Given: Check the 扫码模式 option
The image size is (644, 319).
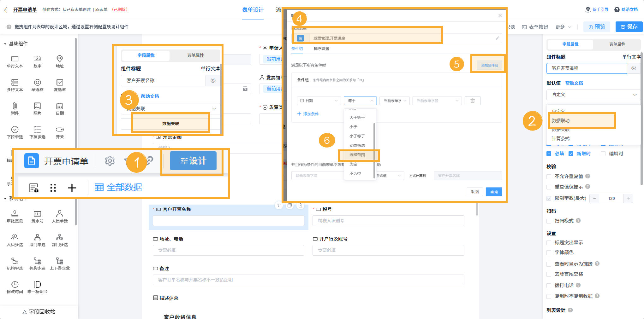Looking at the screenshot, I should pos(549,221).
